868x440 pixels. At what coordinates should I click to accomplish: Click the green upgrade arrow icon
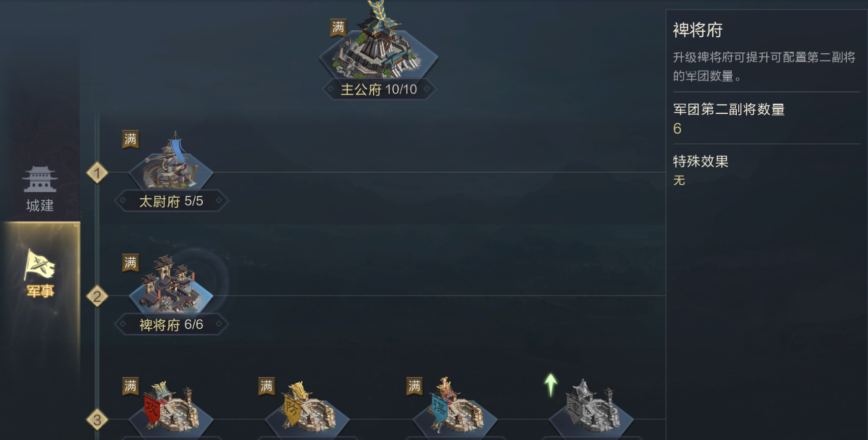[551, 385]
